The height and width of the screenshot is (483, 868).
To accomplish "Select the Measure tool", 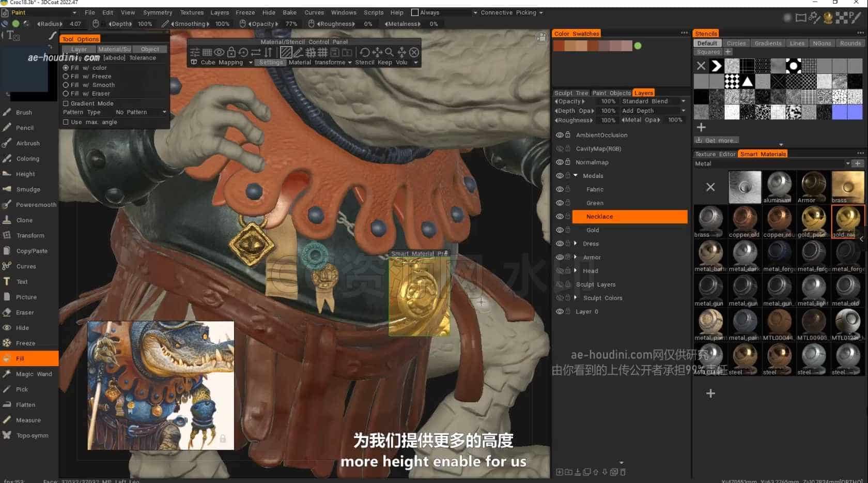I will [x=28, y=420].
